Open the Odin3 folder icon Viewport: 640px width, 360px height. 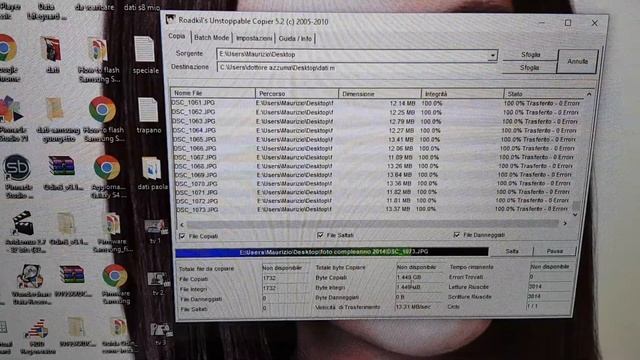point(66,224)
